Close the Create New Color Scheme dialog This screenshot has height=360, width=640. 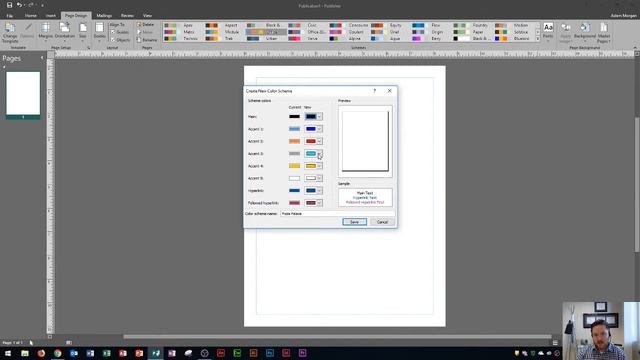[389, 91]
